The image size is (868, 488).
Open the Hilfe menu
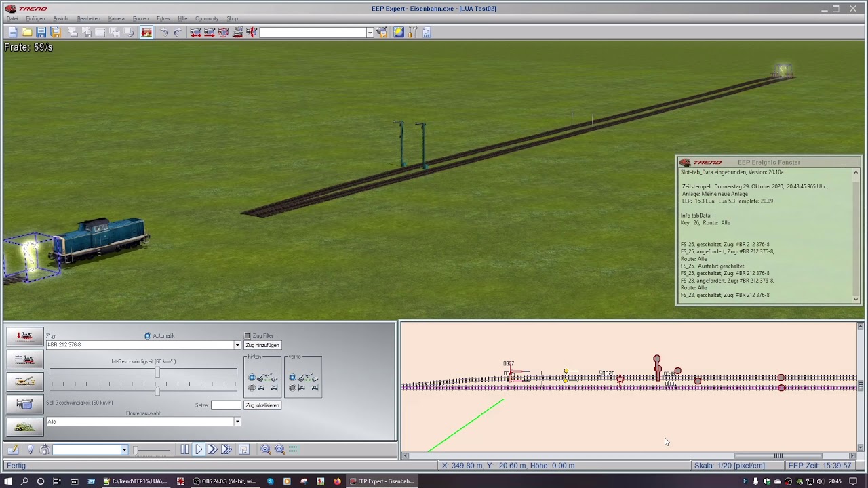coord(182,18)
